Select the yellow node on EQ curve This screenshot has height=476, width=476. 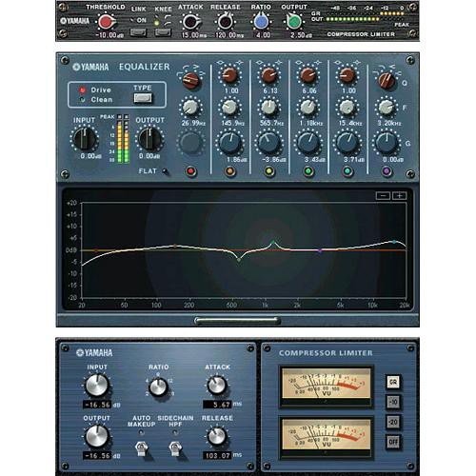pos(239,260)
